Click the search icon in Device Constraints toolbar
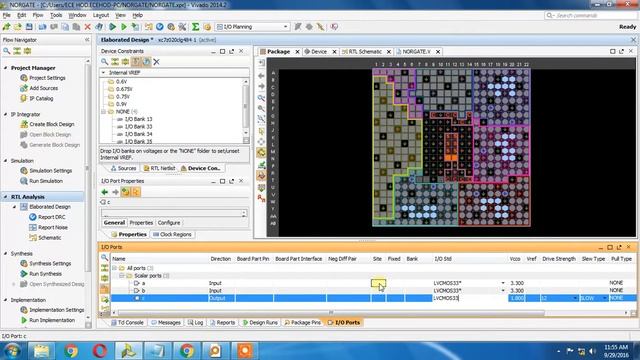The image size is (640, 360). click(104, 62)
